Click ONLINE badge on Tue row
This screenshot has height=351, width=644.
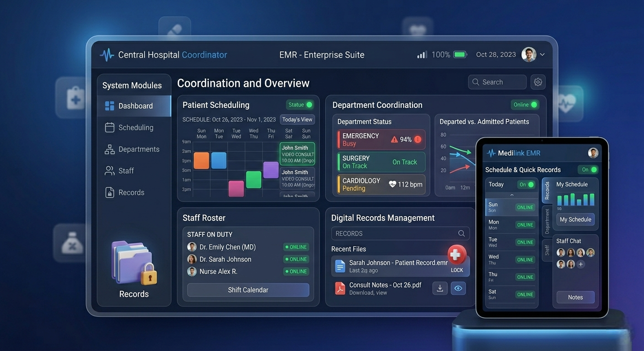click(x=525, y=242)
